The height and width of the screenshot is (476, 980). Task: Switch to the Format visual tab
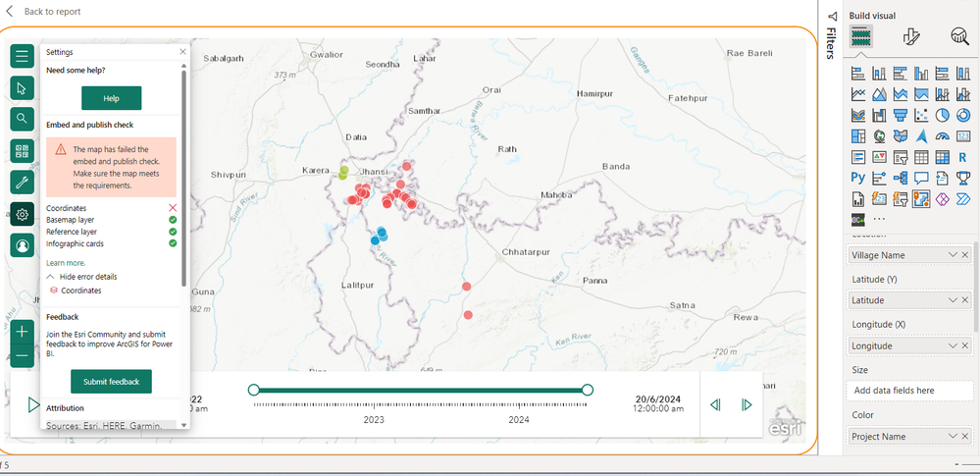coord(910,37)
